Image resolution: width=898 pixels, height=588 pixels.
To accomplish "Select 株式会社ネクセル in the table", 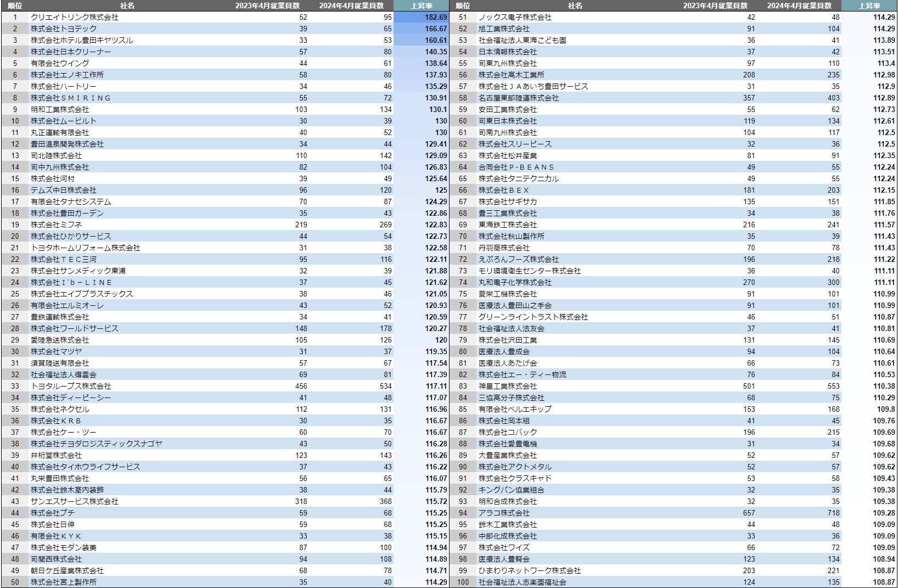I will (x=60, y=409).
